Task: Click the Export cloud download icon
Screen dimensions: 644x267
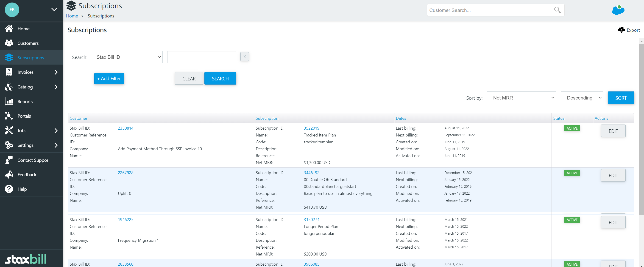Action: (621, 30)
